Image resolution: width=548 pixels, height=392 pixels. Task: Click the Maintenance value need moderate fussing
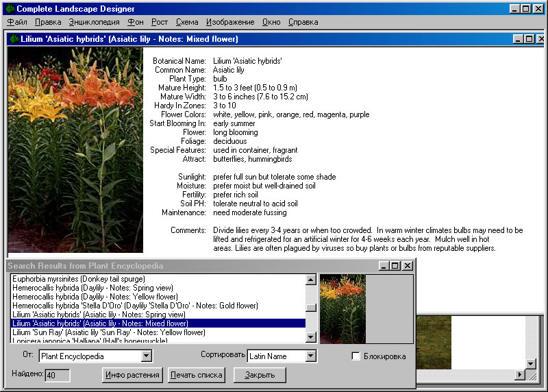tap(250, 212)
